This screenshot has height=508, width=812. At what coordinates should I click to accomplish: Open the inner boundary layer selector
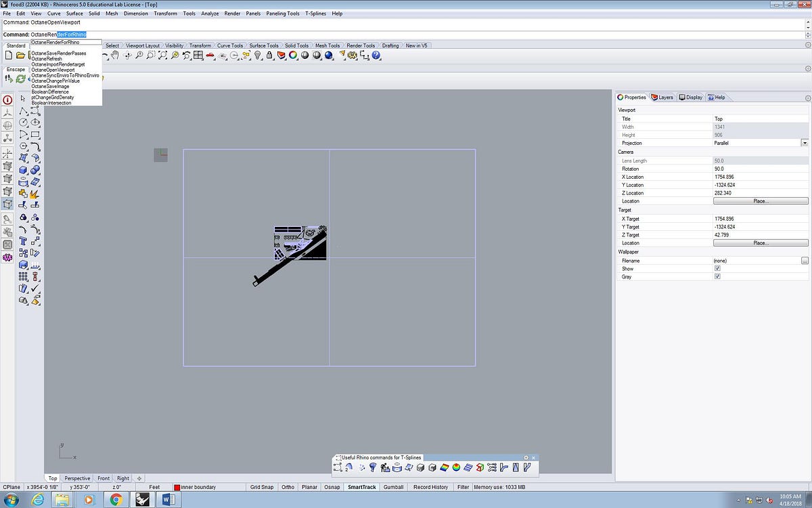tap(210, 487)
